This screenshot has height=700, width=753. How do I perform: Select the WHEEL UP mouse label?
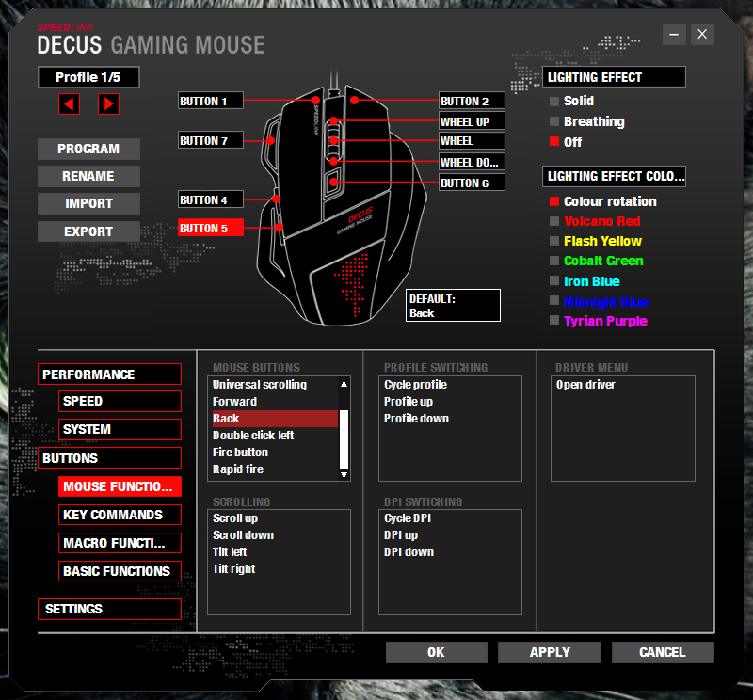pyautogui.click(x=472, y=121)
